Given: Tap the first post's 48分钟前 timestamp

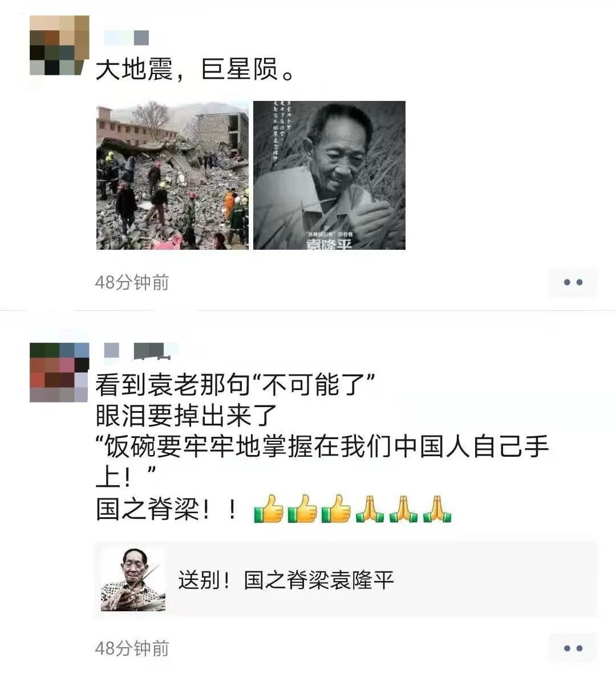Looking at the screenshot, I should pos(132,282).
